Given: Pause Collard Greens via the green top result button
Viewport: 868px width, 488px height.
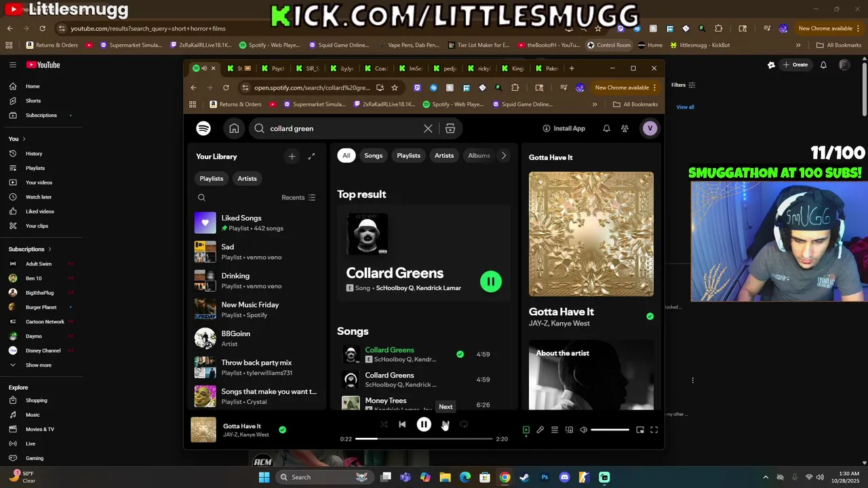Looking at the screenshot, I should [491, 281].
